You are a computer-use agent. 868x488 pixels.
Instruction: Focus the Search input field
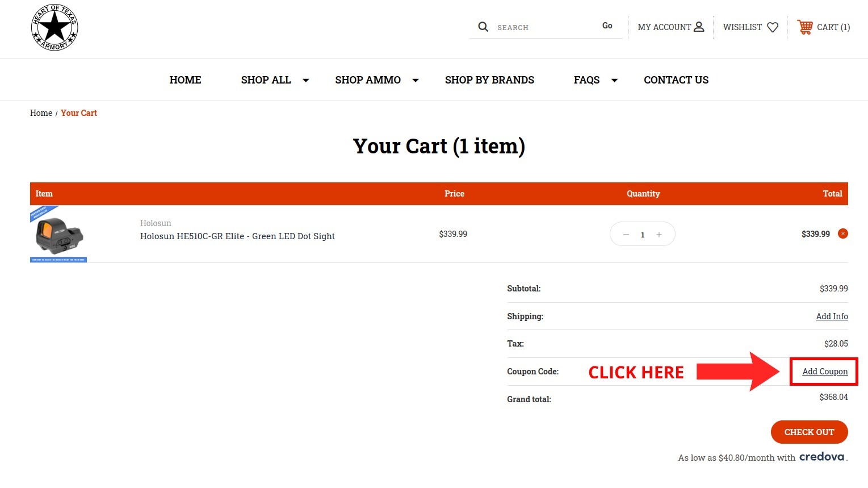[x=545, y=27]
